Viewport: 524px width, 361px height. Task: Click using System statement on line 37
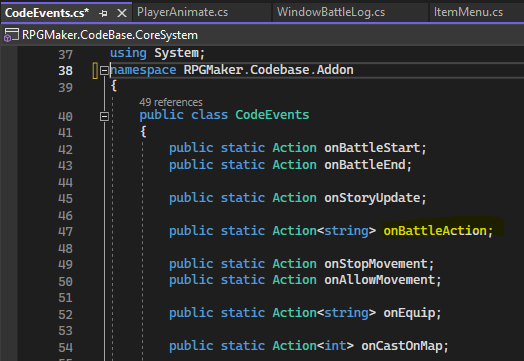(157, 53)
